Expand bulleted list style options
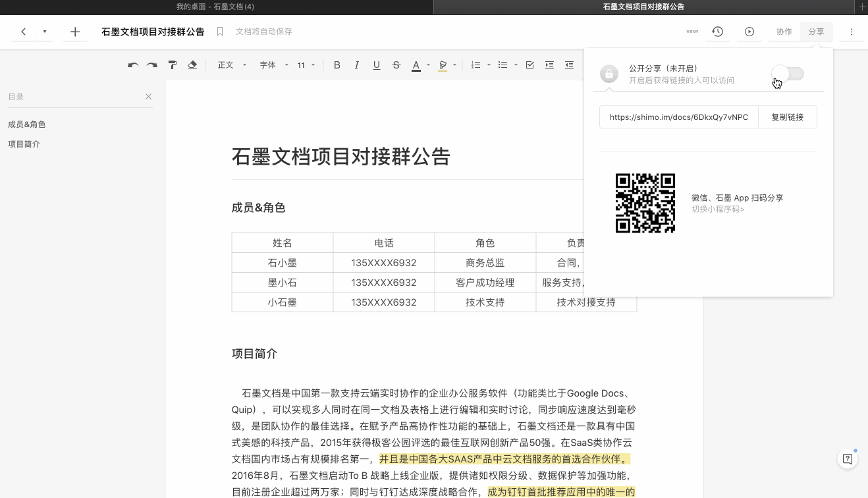 tap(516, 65)
